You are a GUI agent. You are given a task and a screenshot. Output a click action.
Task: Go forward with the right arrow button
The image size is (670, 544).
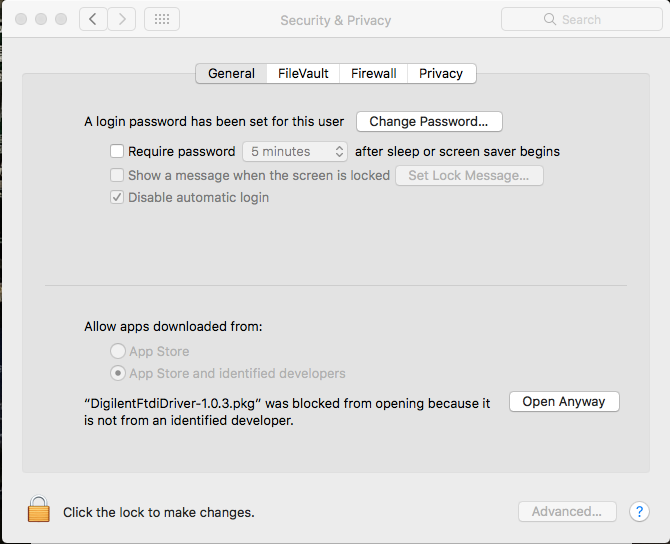[122, 19]
